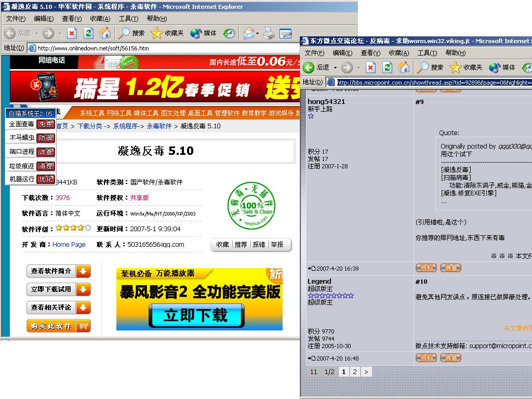
Task: Click the 立即下载试用 button
Action: click(58, 289)
